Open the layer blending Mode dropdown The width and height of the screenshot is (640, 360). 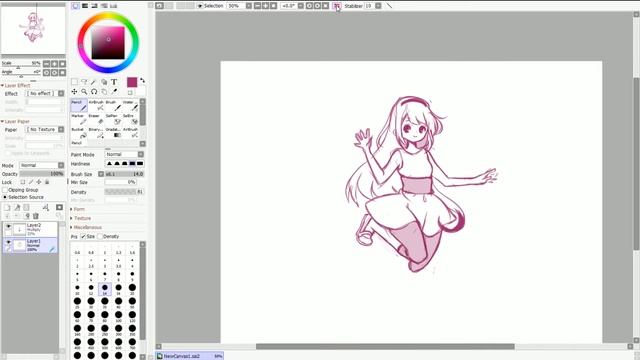pos(42,165)
